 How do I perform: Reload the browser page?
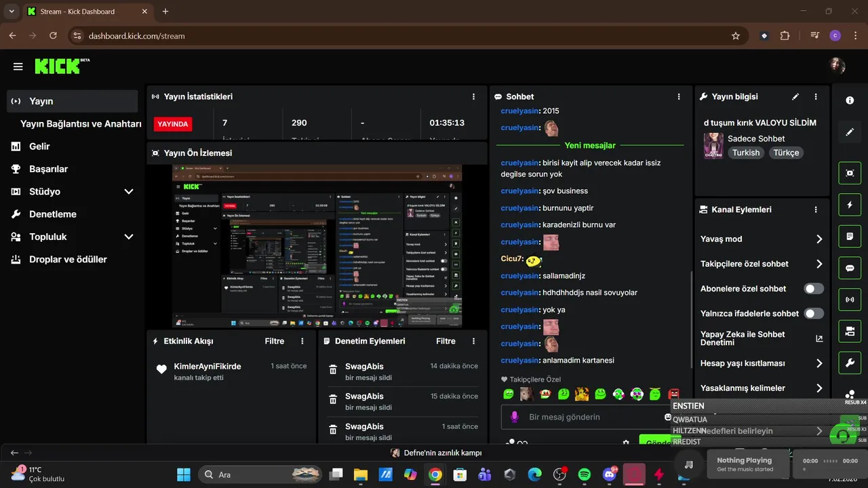click(53, 36)
